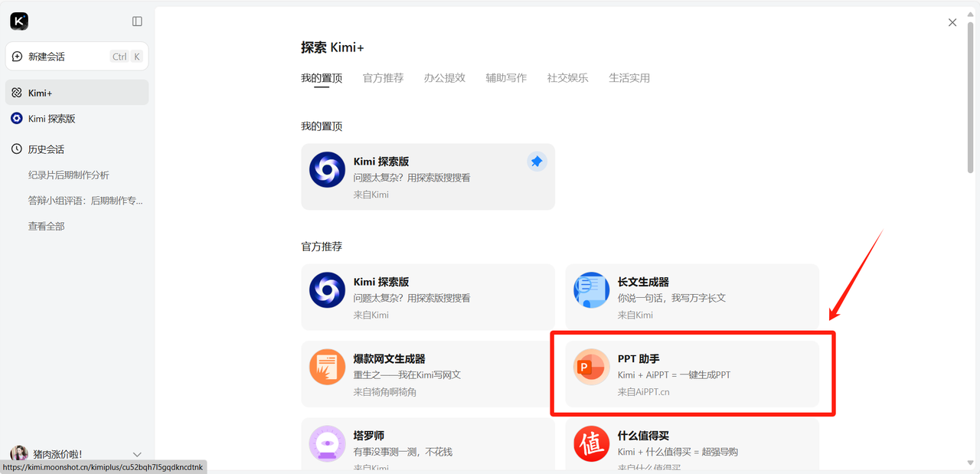
Task: Open chat 答辩小组评语：后期制作专...
Action: 86,201
